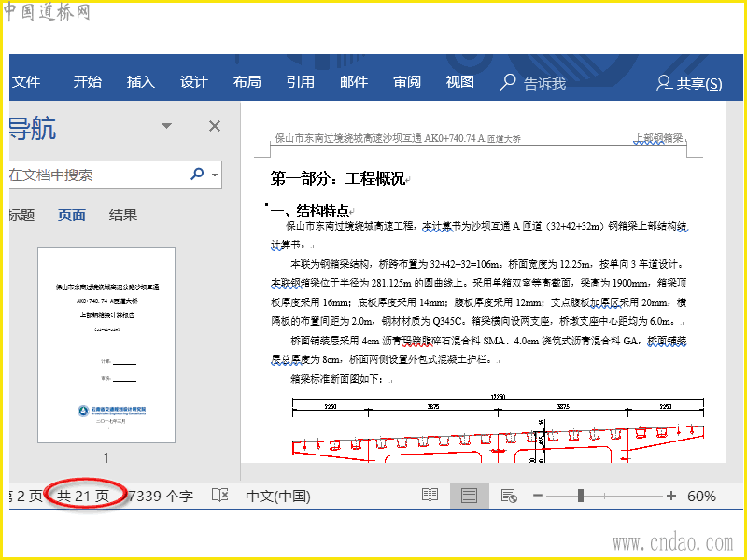Open navigation pane options dropdown arrow
The image size is (747, 560).
pyautogui.click(x=166, y=126)
